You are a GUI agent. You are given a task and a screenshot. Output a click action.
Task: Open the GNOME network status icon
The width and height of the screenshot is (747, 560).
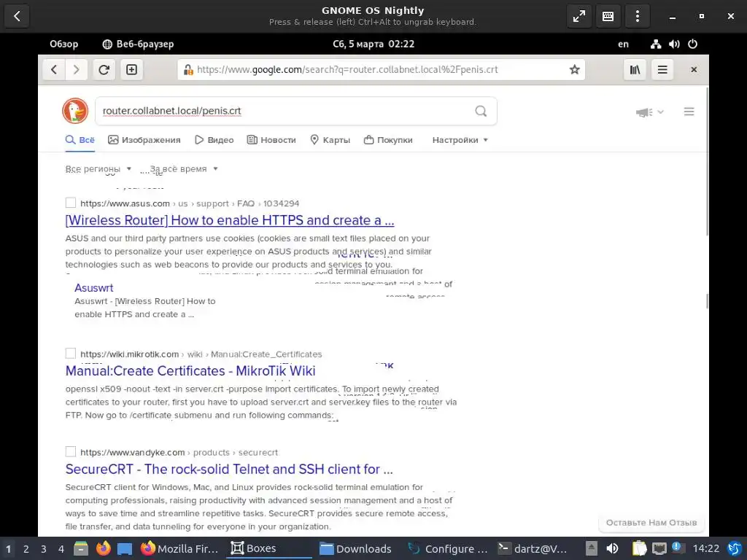click(656, 44)
